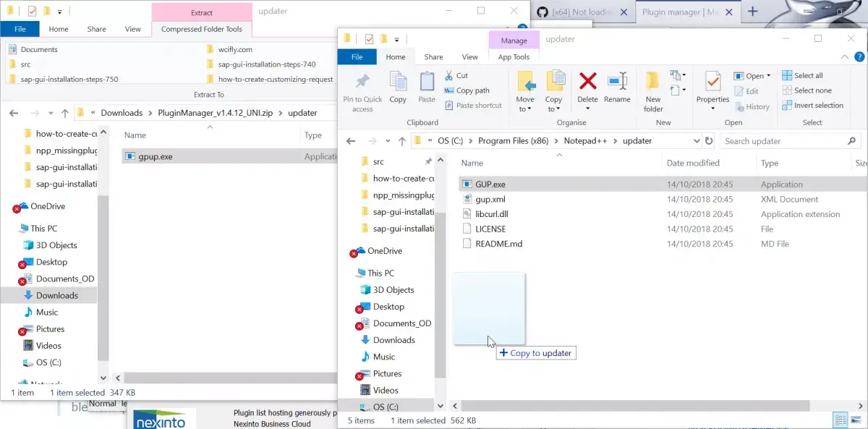Click Copy path in the Clipboard group

[x=467, y=90]
